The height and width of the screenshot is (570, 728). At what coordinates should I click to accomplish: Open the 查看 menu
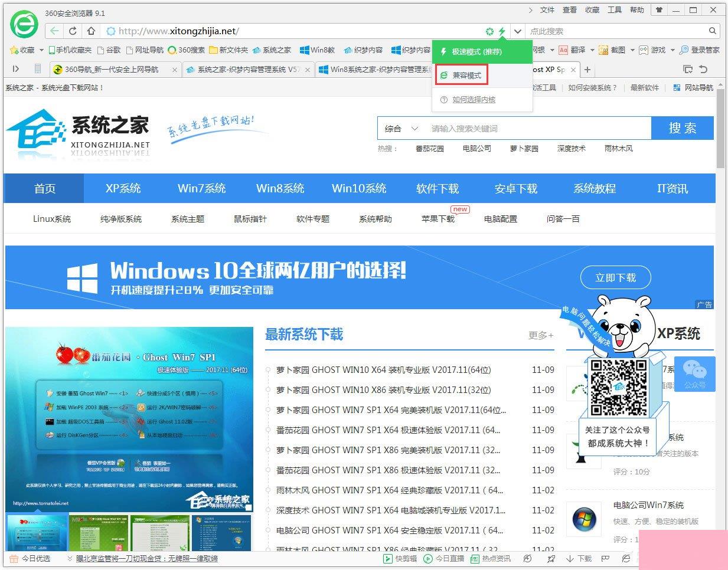click(569, 10)
